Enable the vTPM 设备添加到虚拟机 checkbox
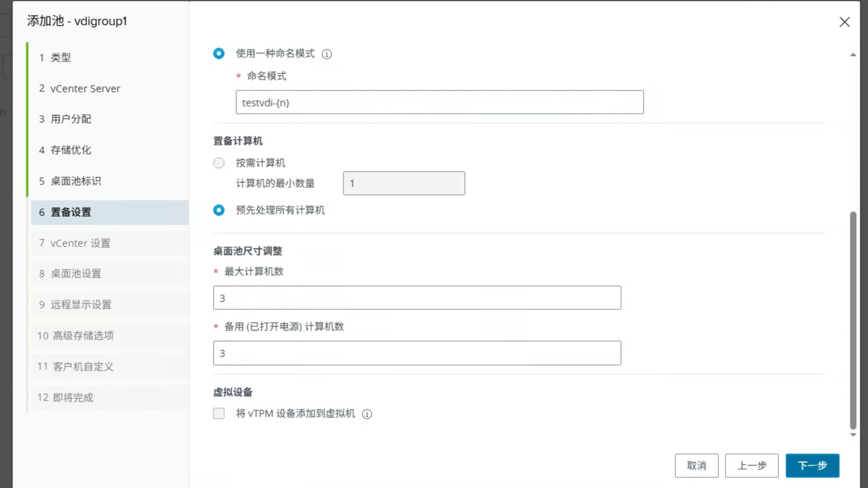The width and height of the screenshot is (868, 488). click(x=219, y=414)
